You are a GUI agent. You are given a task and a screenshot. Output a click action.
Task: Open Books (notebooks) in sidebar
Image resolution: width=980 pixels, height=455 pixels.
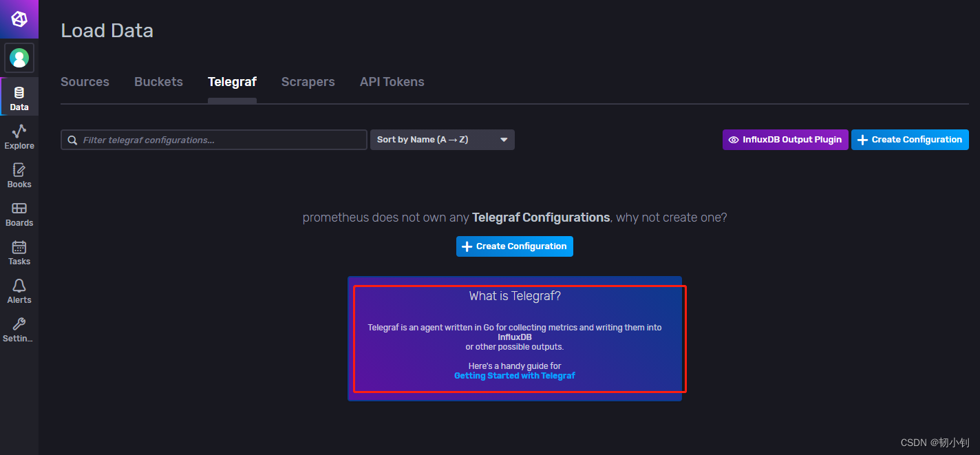[19, 175]
